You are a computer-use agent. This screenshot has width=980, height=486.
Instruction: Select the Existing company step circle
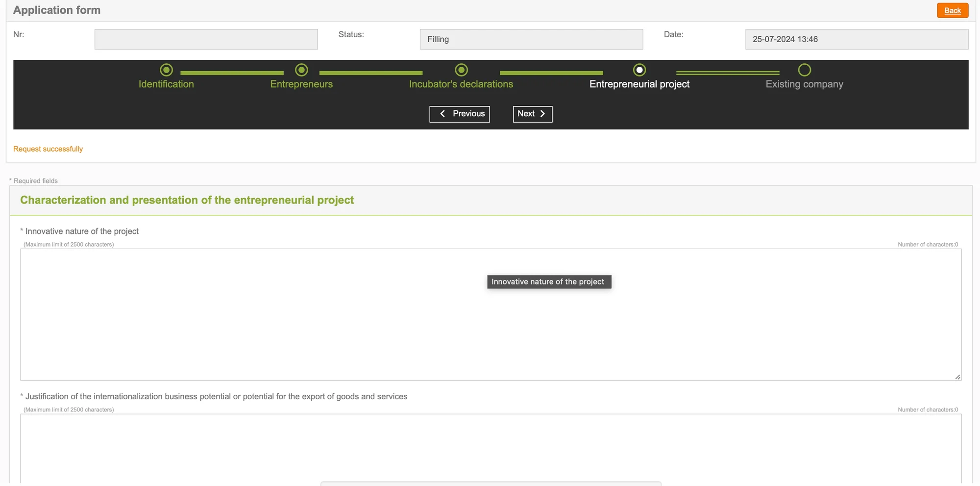point(805,70)
